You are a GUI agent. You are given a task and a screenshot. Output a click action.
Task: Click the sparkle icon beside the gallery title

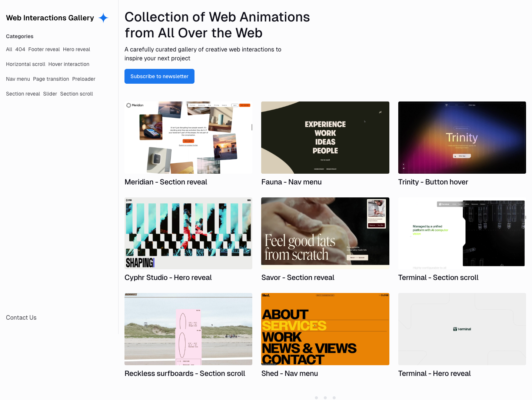click(103, 18)
